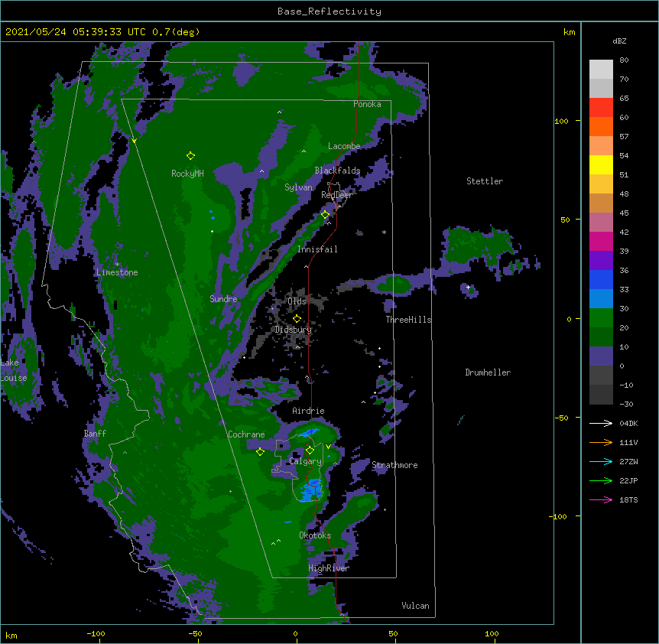Click the red 65–60 dBZ swatch
The image size is (659, 644).
[x=601, y=107]
